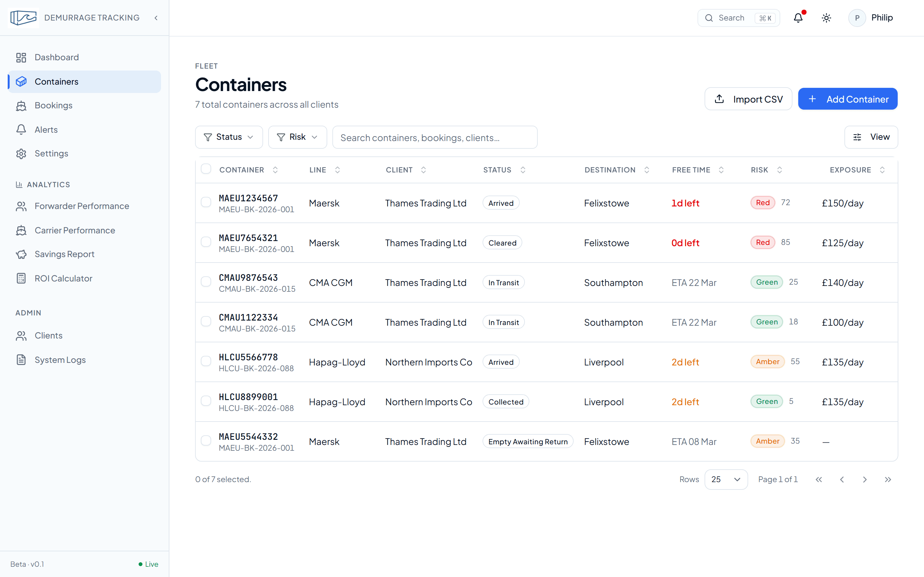This screenshot has width=924, height=577.
Task: Open the Risk filter dropdown
Action: 297,137
